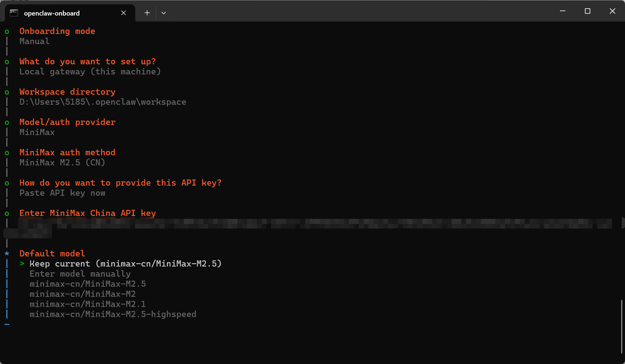The image size is (625, 364).
Task: Click the Default model prompt heading
Action: pyautogui.click(x=52, y=253)
